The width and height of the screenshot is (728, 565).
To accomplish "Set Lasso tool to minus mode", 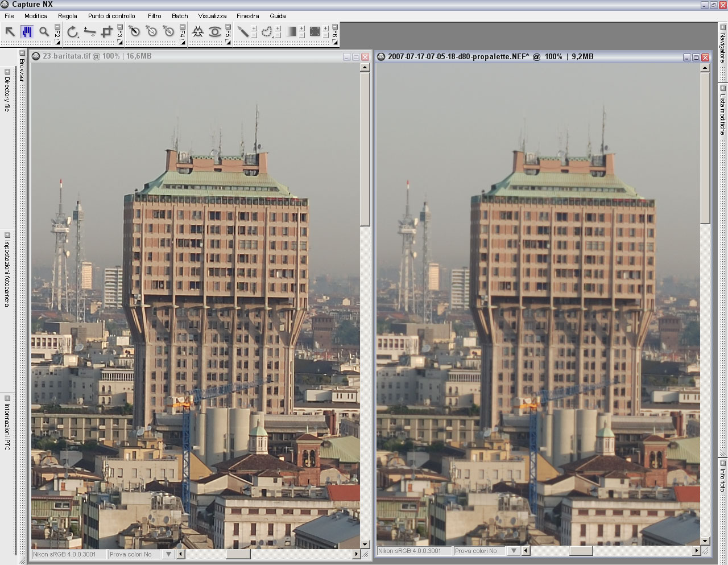I will tap(278, 35).
